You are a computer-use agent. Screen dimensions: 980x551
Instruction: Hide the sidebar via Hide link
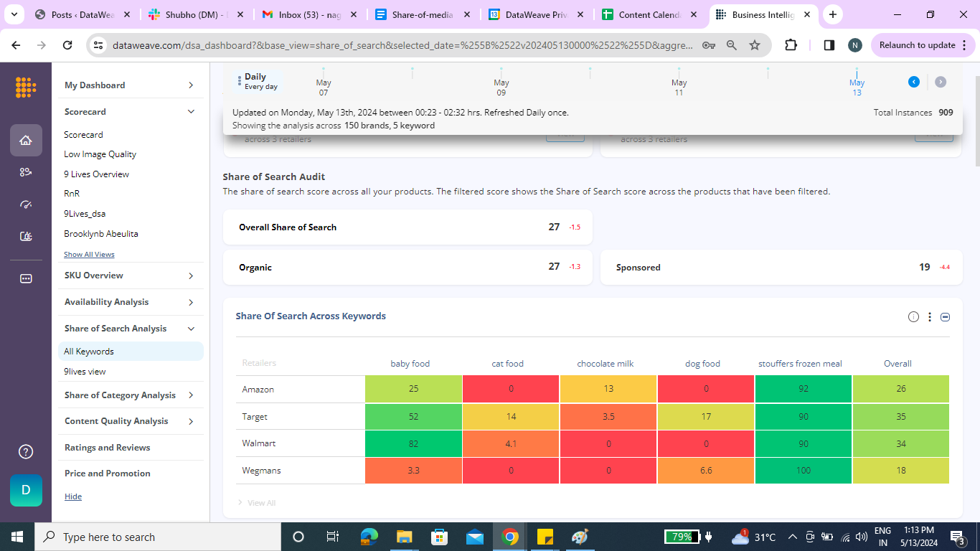[x=73, y=496]
